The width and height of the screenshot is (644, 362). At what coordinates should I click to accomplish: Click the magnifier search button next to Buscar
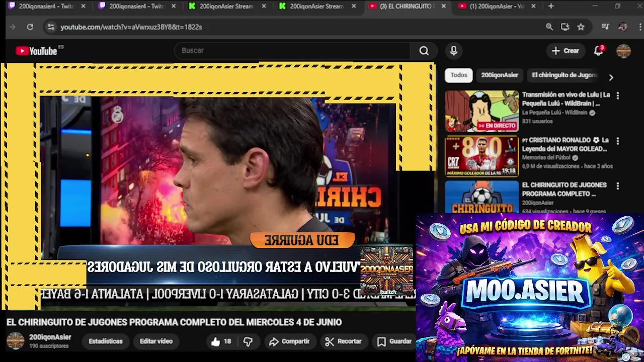point(424,51)
